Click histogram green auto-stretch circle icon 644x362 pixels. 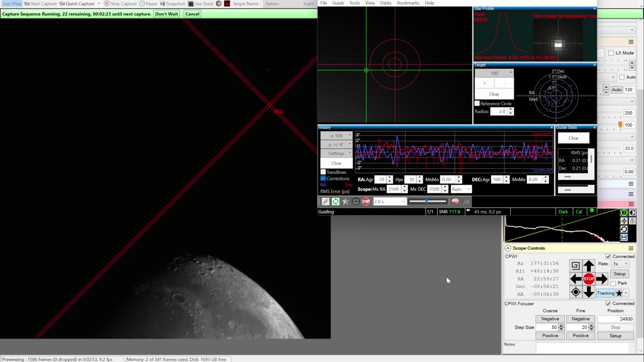click(624, 213)
